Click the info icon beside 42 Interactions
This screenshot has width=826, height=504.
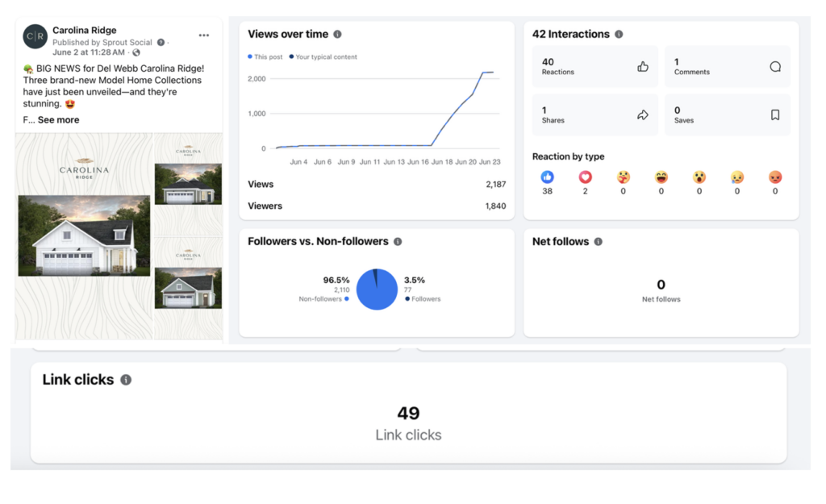coord(619,34)
